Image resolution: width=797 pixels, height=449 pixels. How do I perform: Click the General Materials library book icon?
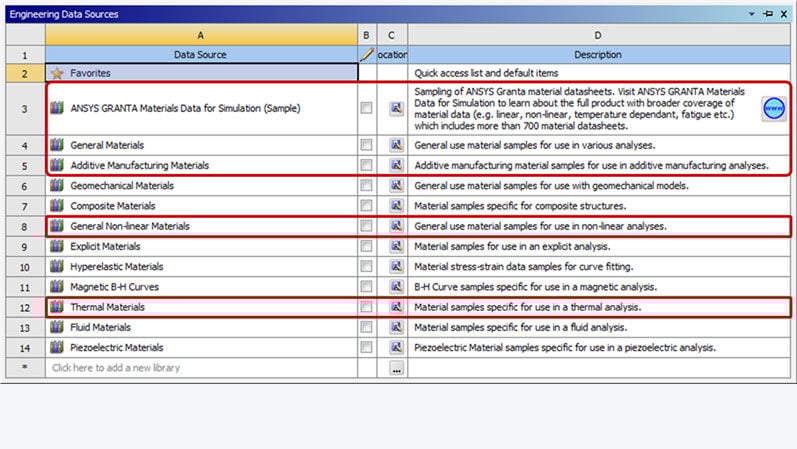[x=57, y=145]
